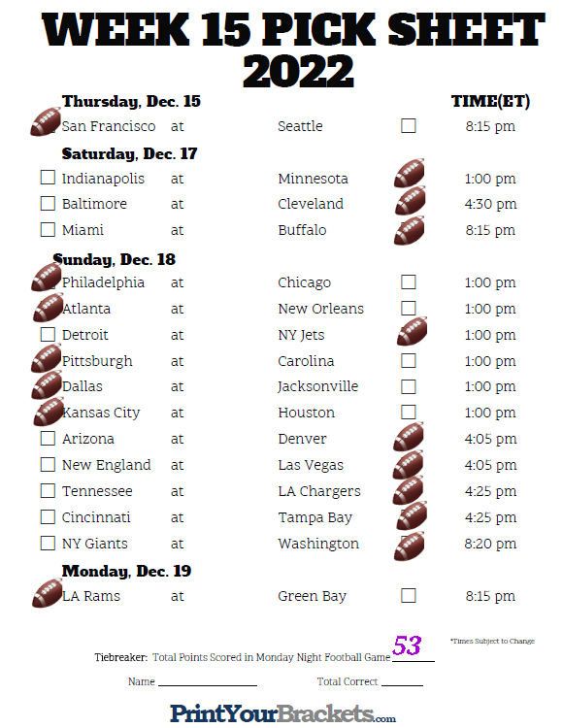563x728 pixels.
Task: Click the football icon next to Kansas City
Action: pyautogui.click(x=49, y=412)
